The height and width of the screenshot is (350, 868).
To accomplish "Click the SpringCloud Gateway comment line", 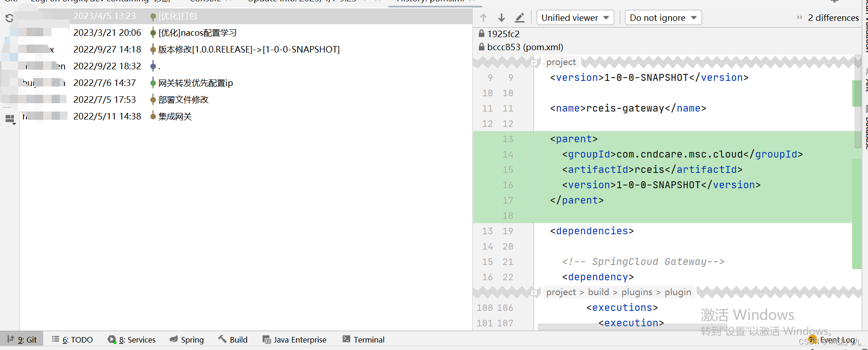I will click(x=643, y=262).
